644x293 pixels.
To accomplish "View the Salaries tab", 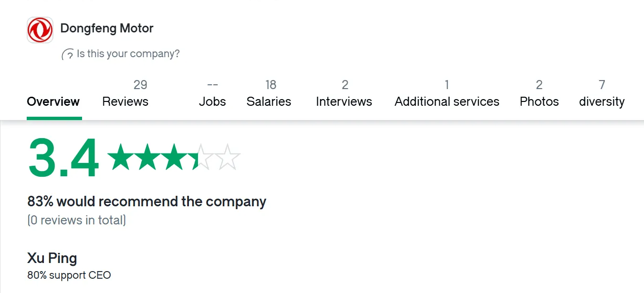I will click(269, 93).
